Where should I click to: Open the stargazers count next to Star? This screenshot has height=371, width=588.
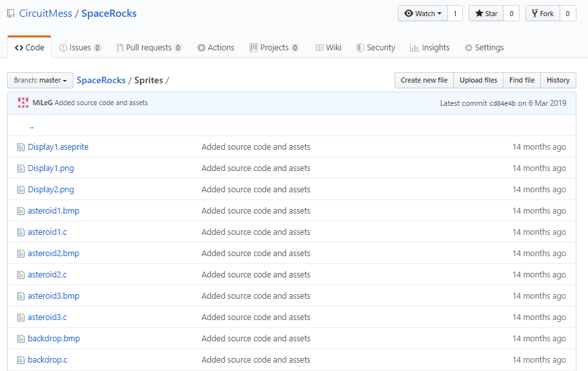point(511,14)
